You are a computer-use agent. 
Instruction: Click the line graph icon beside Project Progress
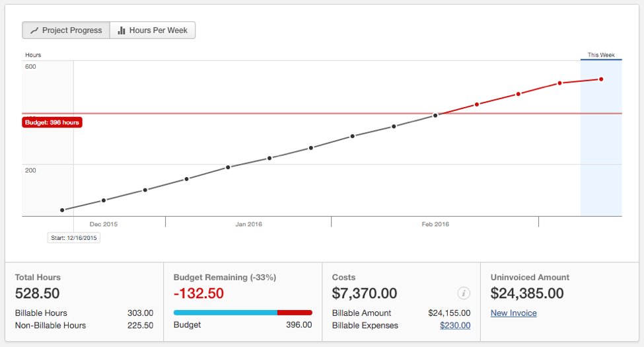(x=34, y=30)
